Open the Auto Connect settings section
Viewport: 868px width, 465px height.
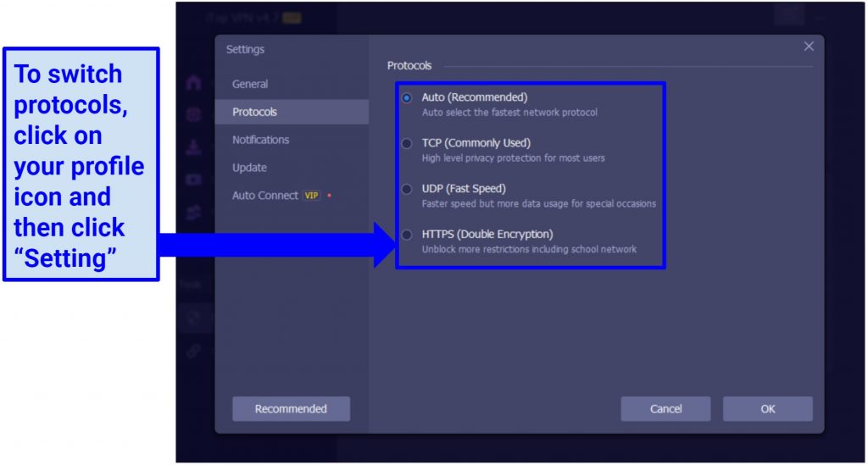292,195
